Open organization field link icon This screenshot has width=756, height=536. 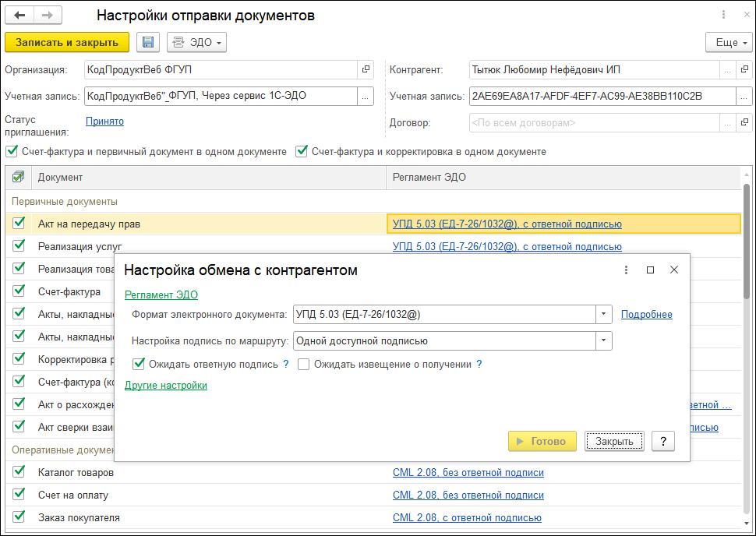click(x=366, y=70)
